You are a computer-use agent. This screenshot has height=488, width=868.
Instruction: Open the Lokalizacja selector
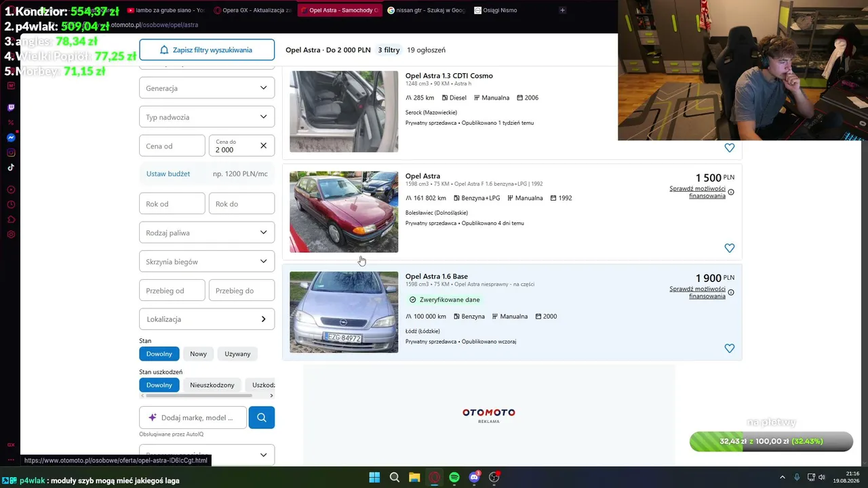(x=207, y=319)
